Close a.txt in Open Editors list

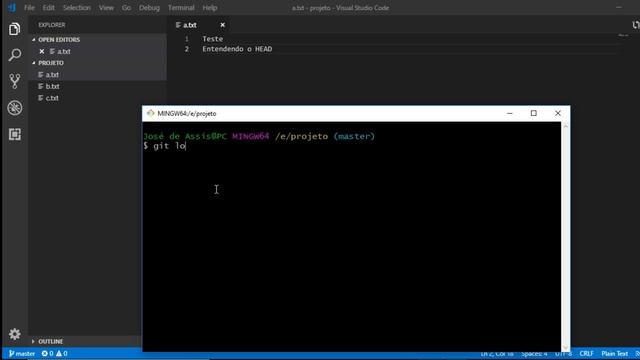click(42, 51)
